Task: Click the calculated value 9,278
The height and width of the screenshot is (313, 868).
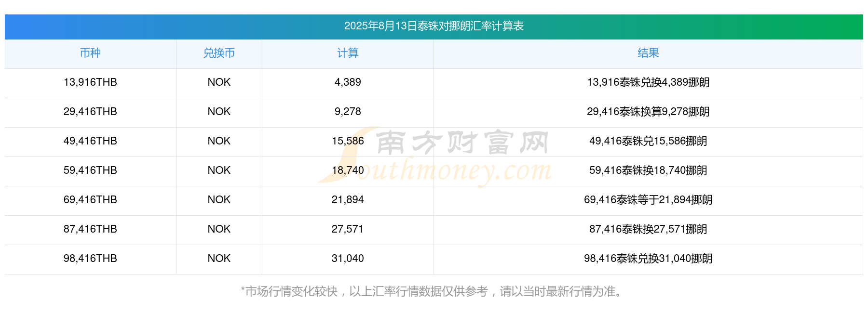Action: coord(348,112)
